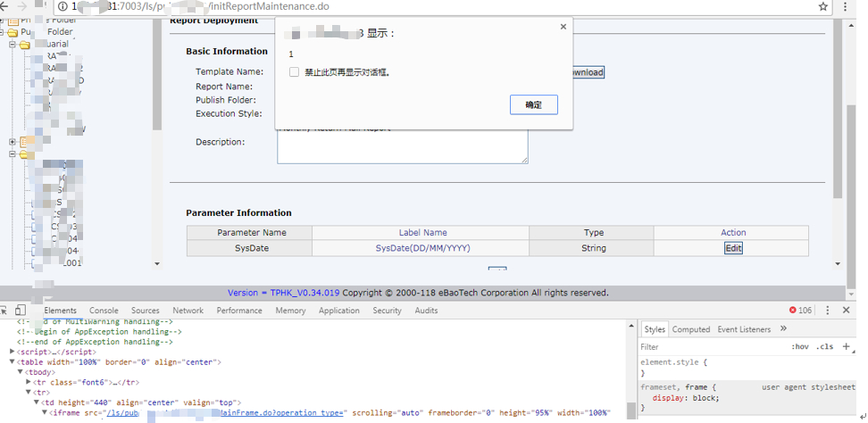Collapse the iframe DOM node
The width and height of the screenshot is (868, 423).
pos(45,412)
